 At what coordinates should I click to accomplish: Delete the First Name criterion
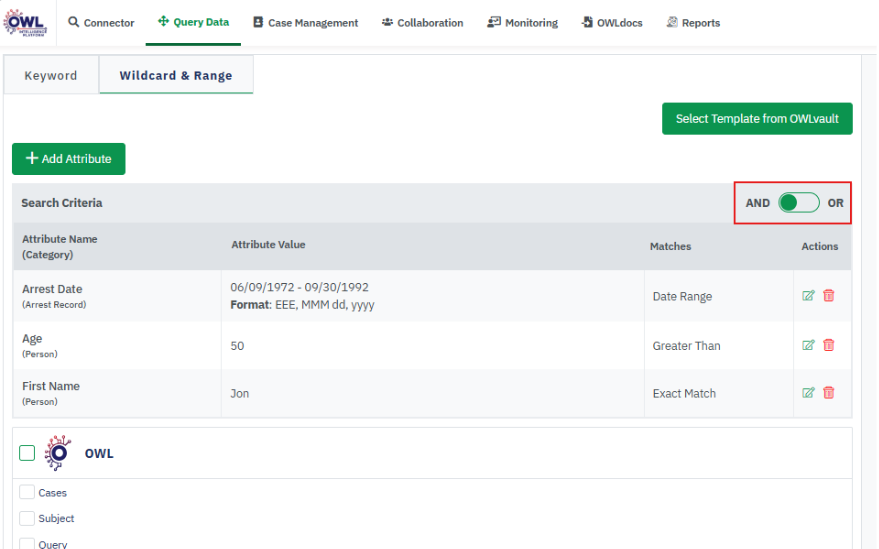coord(829,393)
